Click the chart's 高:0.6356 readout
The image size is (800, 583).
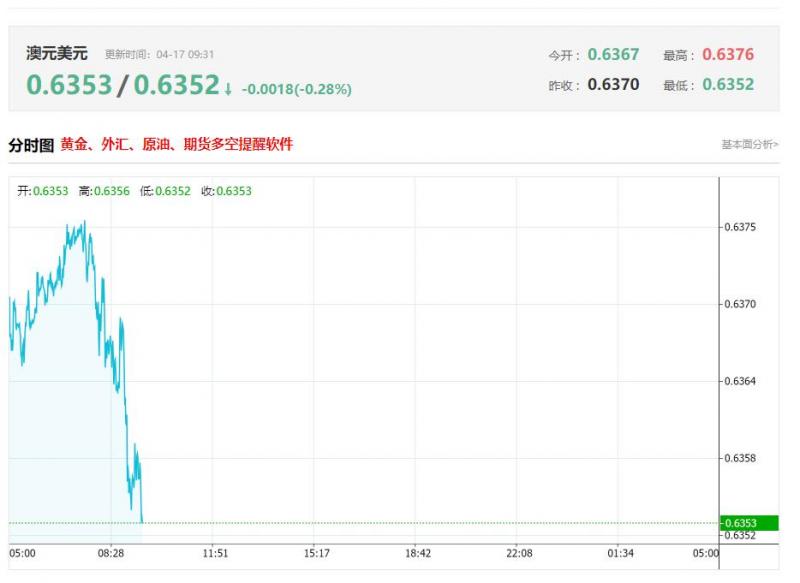click(x=104, y=191)
